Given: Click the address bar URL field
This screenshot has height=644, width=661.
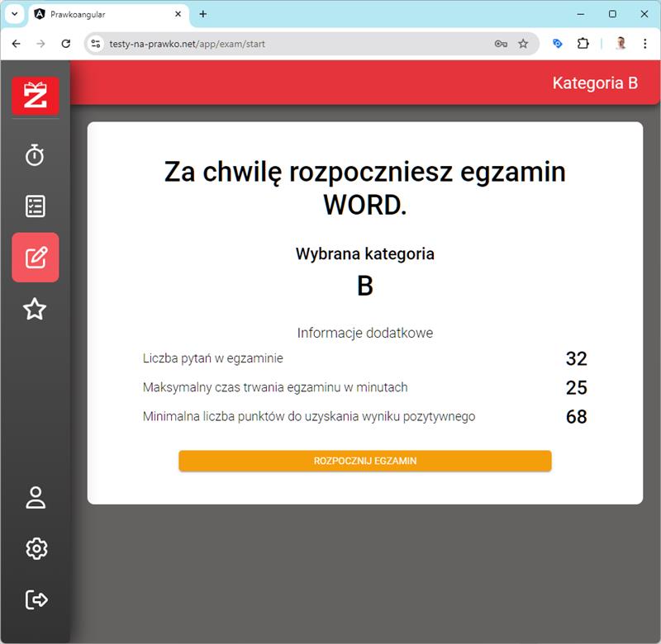Looking at the screenshot, I should 289,44.
